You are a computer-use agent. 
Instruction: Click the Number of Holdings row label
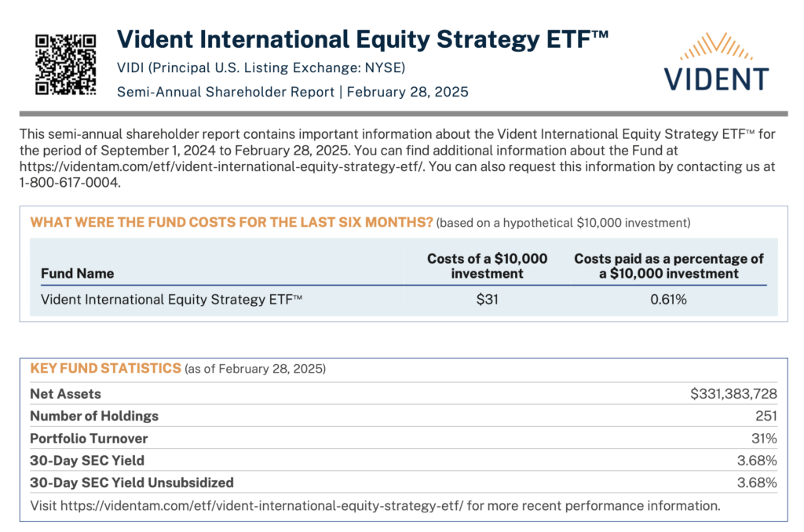tap(94, 416)
